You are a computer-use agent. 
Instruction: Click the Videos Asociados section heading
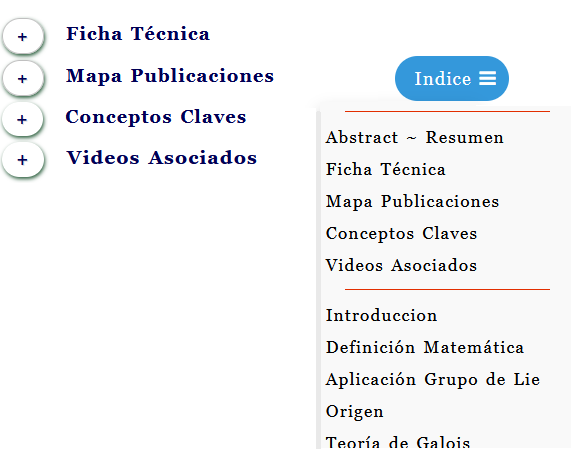(x=161, y=157)
